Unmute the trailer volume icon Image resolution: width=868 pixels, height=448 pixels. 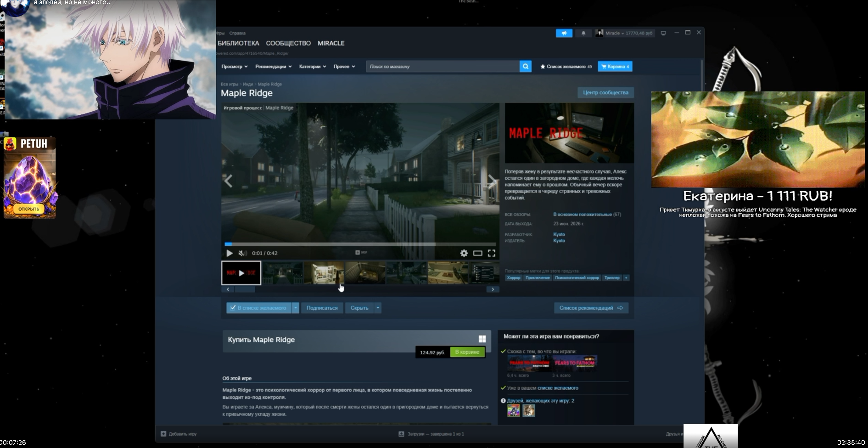tap(243, 253)
